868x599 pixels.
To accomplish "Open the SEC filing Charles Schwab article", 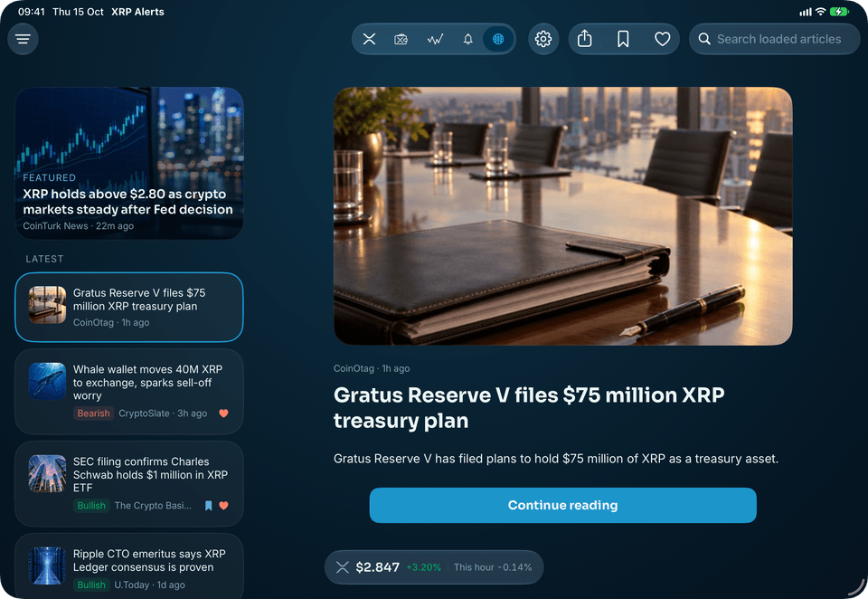I will click(129, 483).
